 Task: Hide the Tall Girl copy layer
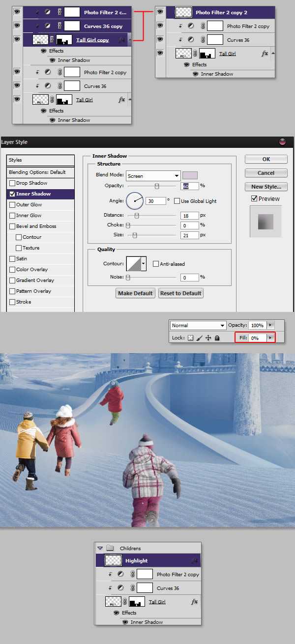17,39
